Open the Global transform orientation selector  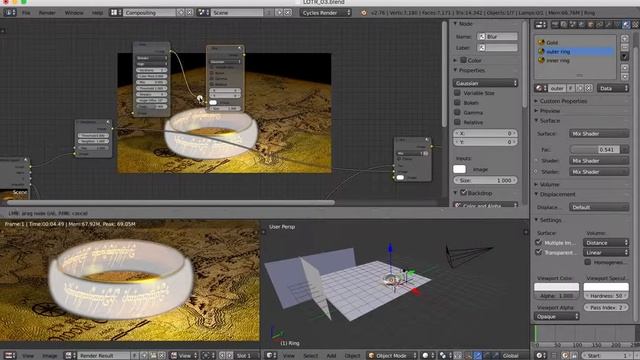tap(513, 356)
